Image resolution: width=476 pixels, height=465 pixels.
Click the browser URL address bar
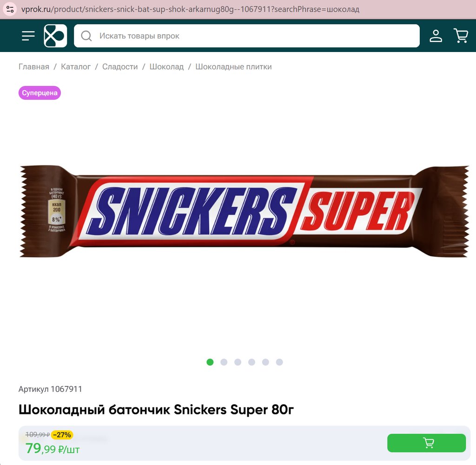pyautogui.click(x=190, y=9)
